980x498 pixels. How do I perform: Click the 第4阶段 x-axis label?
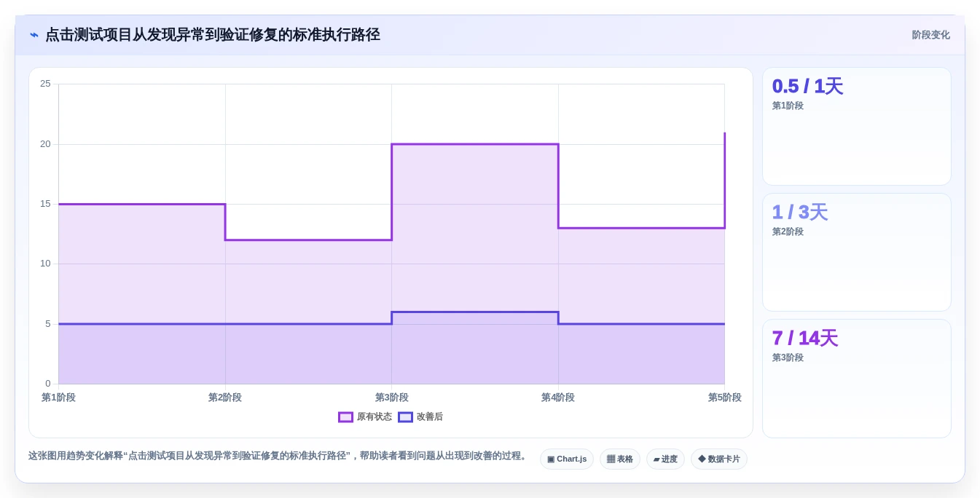558,398
